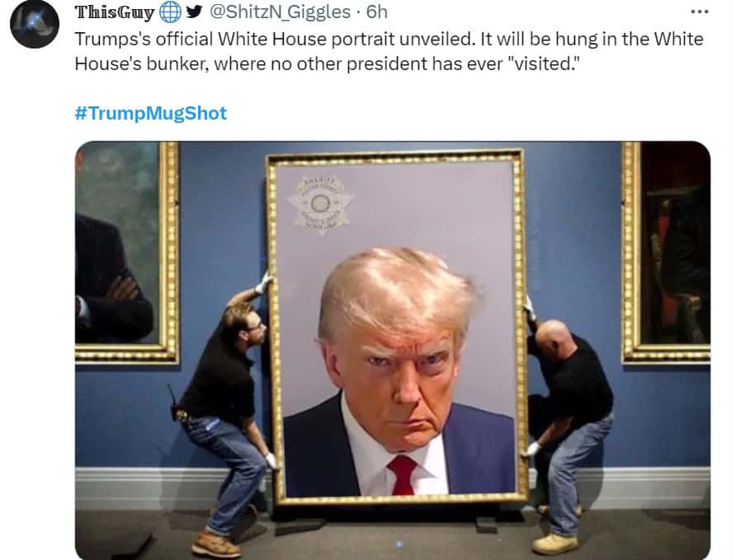Open the ThisGuy display name profile link
This screenshot has height=560, width=746.
[x=115, y=12]
